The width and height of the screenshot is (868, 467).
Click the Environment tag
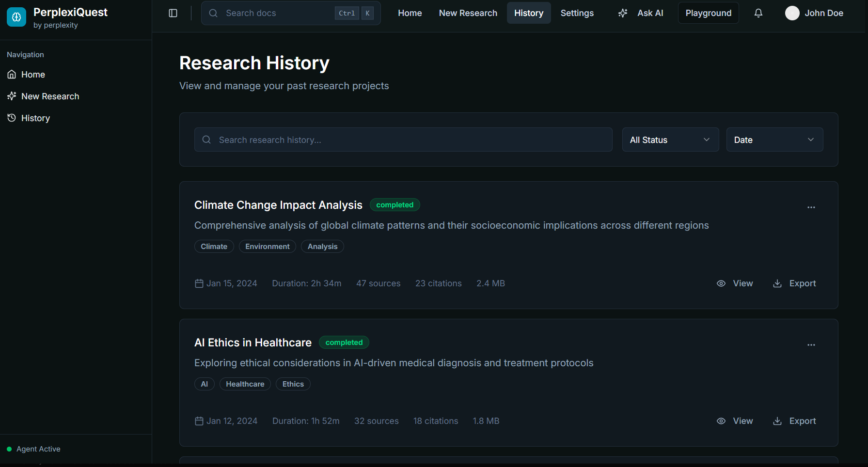click(x=268, y=247)
